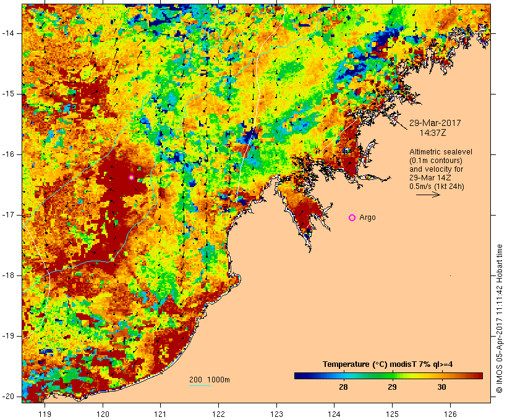Click the longitude label 126
This screenshot has width=507, height=420.
(x=450, y=414)
